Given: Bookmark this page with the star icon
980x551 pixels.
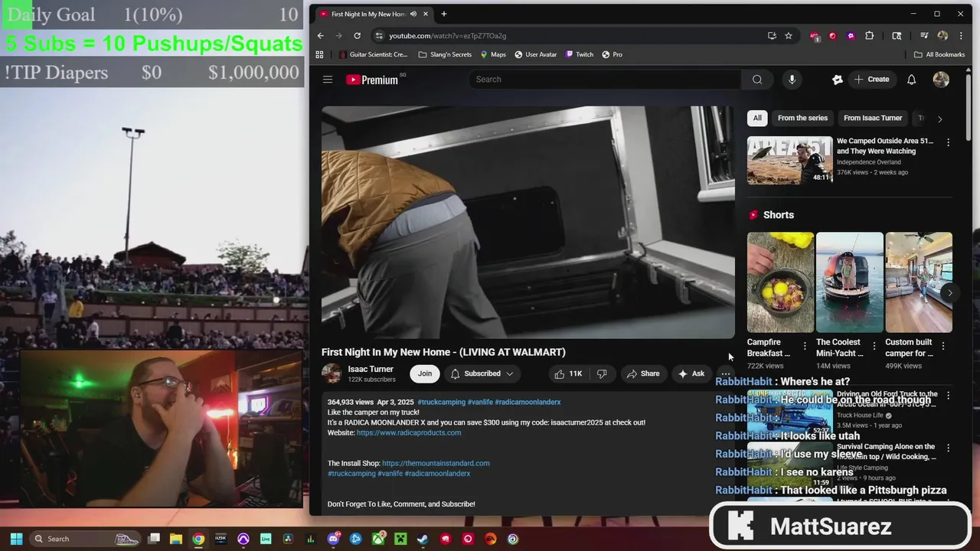Looking at the screenshot, I should point(789,35).
